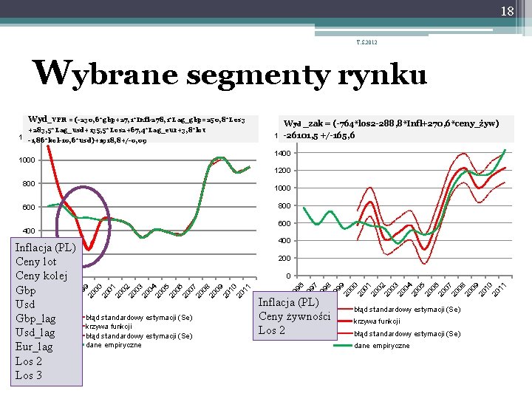The width and height of the screenshot is (532, 399).
Task: Click the 200 label on right chart axis
Action: (284, 258)
